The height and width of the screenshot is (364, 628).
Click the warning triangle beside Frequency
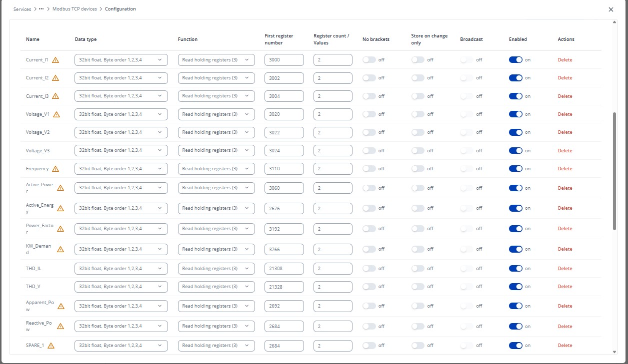point(55,169)
